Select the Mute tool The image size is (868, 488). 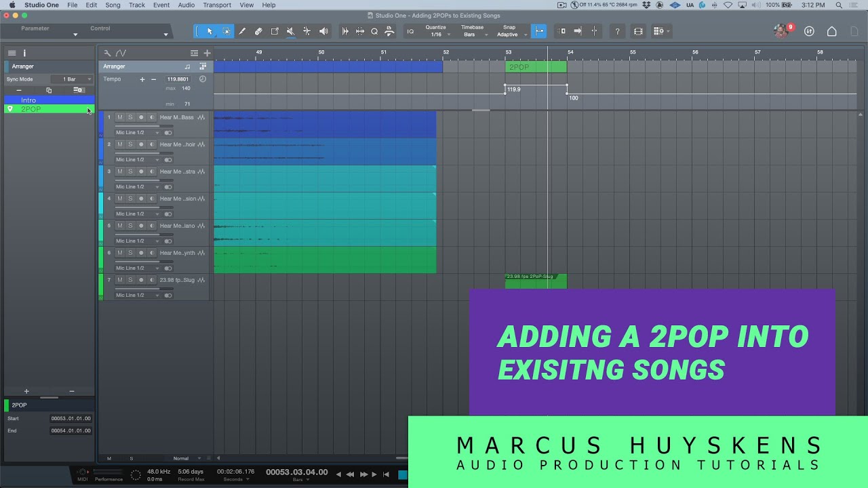tap(290, 31)
